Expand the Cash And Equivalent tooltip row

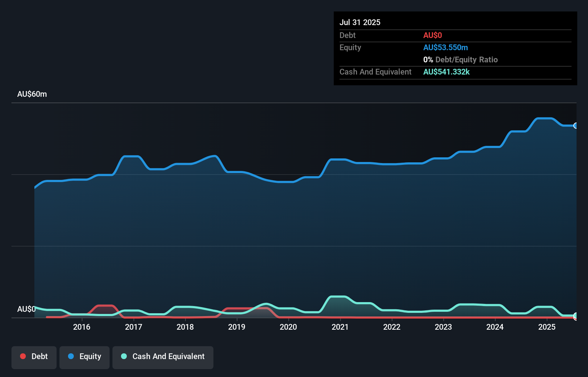tap(375, 72)
